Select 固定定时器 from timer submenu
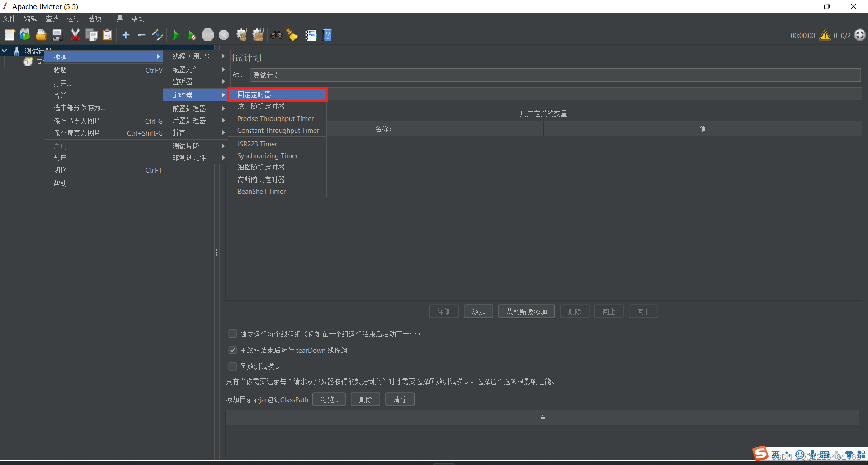This screenshot has height=465, width=868. [x=277, y=94]
